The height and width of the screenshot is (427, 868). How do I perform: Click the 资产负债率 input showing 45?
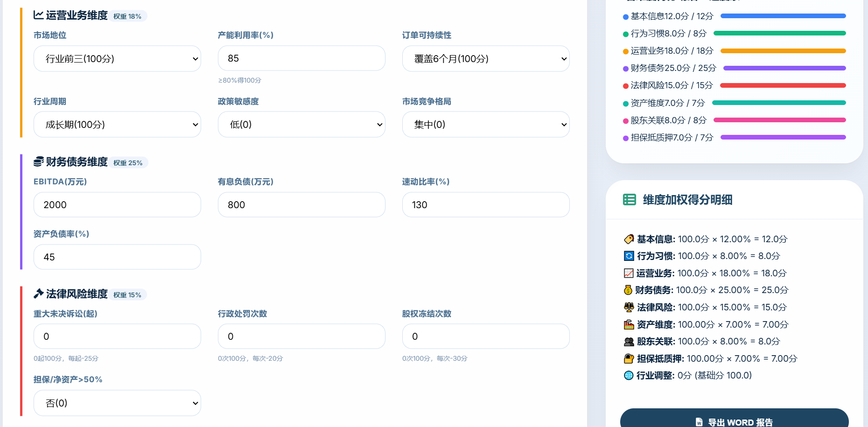(x=117, y=257)
